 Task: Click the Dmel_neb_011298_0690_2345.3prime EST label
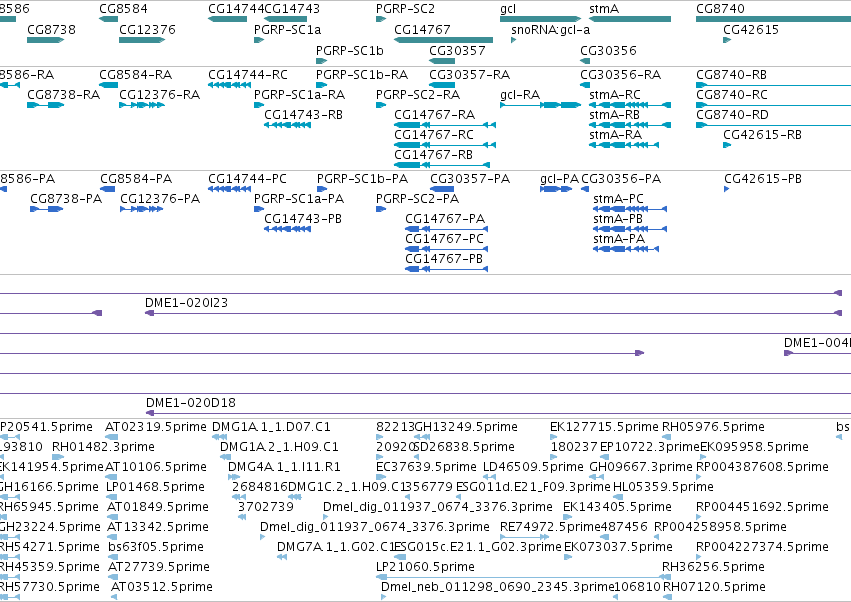click(x=498, y=588)
